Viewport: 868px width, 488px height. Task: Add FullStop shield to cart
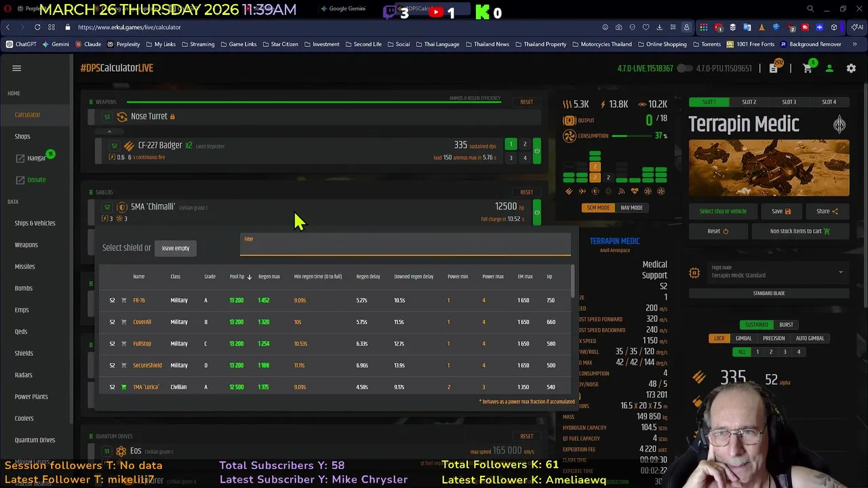[x=123, y=344]
